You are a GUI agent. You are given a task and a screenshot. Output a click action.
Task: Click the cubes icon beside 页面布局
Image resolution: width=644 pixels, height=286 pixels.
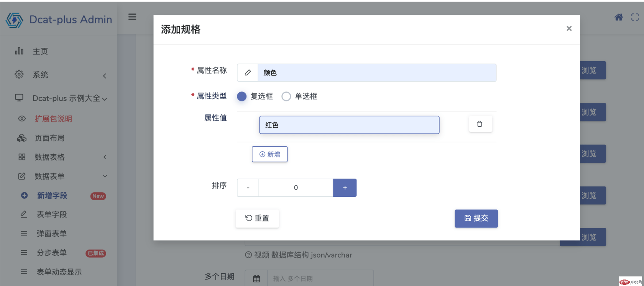[x=22, y=138]
